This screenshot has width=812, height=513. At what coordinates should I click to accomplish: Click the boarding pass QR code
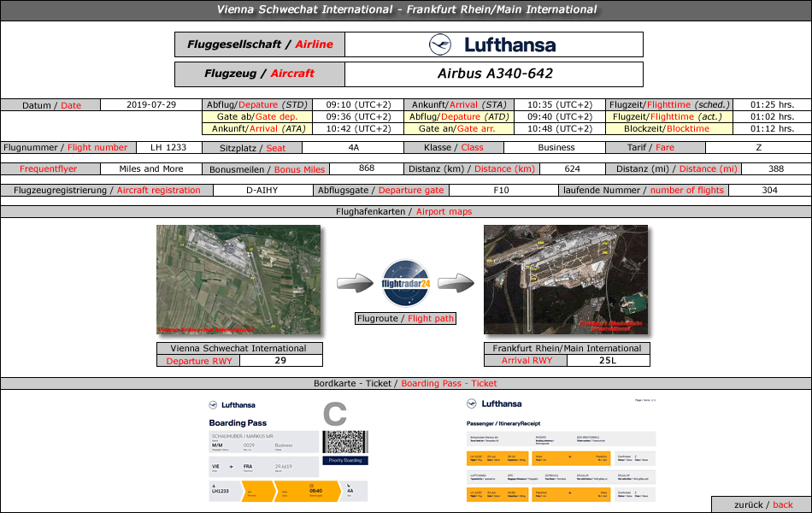point(345,441)
